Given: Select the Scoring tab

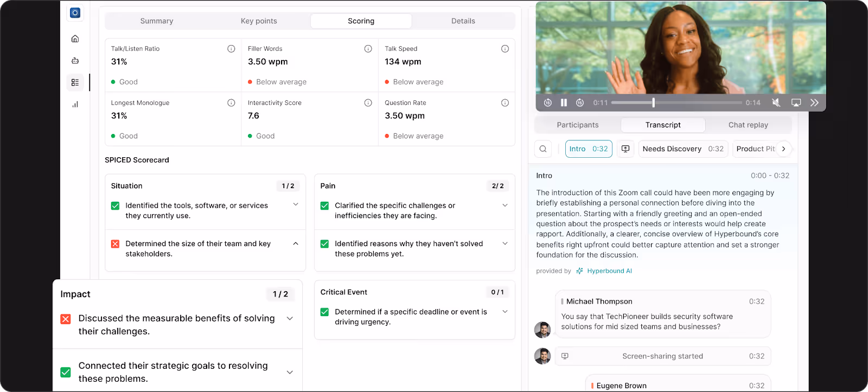Looking at the screenshot, I should [x=361, y=21].
